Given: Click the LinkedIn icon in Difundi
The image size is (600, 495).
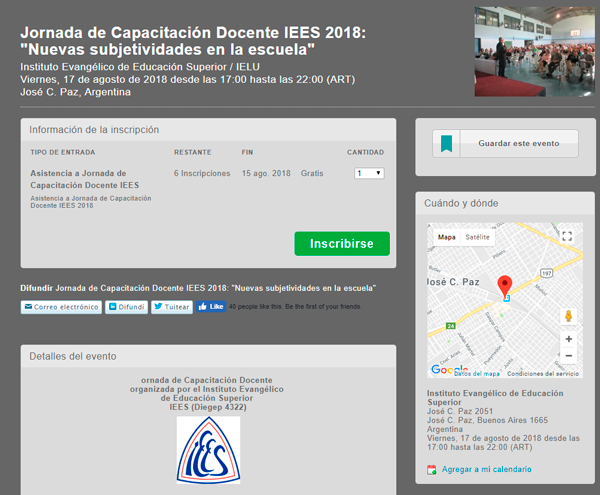Looking at the screenshot, I should [x=112, y=306].
